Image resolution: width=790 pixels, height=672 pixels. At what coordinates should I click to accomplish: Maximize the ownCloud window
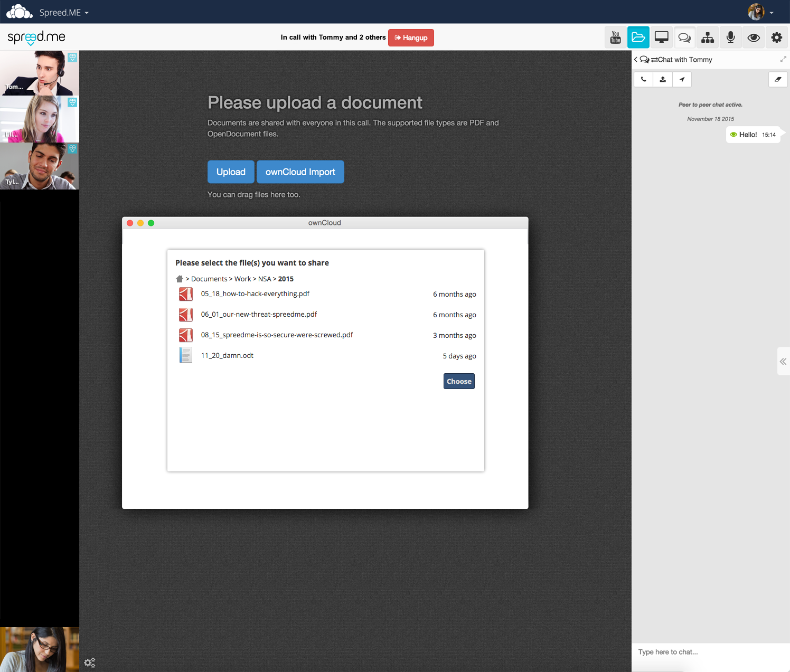[151, 223]
